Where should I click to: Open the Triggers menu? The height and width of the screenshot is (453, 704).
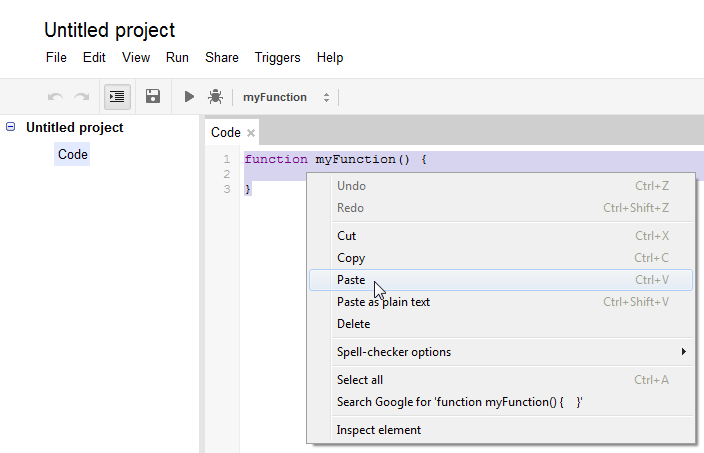coord(277,58)
